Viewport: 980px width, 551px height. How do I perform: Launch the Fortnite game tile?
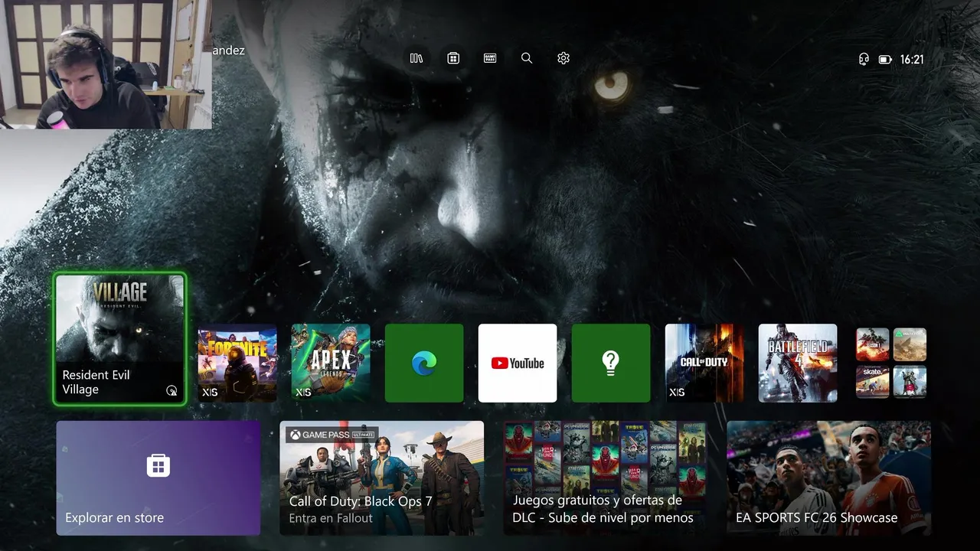pyautogui.click(x=237, y=363)
